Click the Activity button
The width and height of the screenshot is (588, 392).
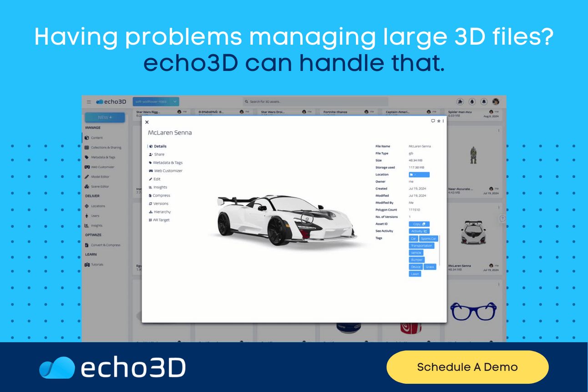pyautogui.click(x=419, y=231)
